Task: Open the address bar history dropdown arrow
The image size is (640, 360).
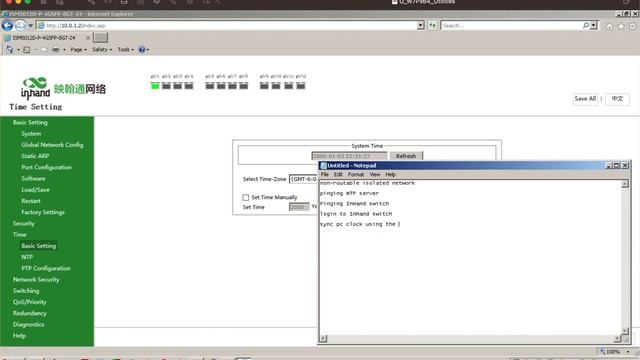Action: (x=420, y=25)
